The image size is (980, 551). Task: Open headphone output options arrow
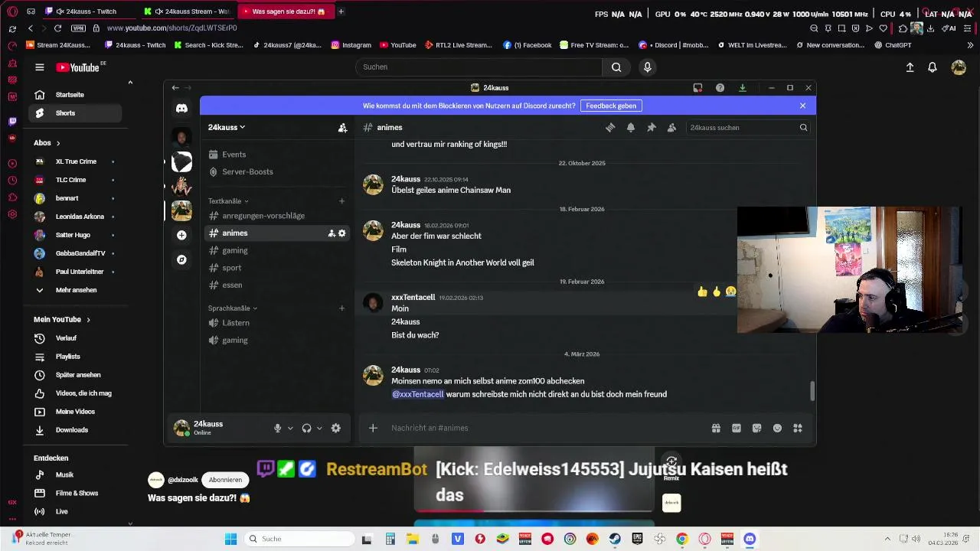point(319,429)
